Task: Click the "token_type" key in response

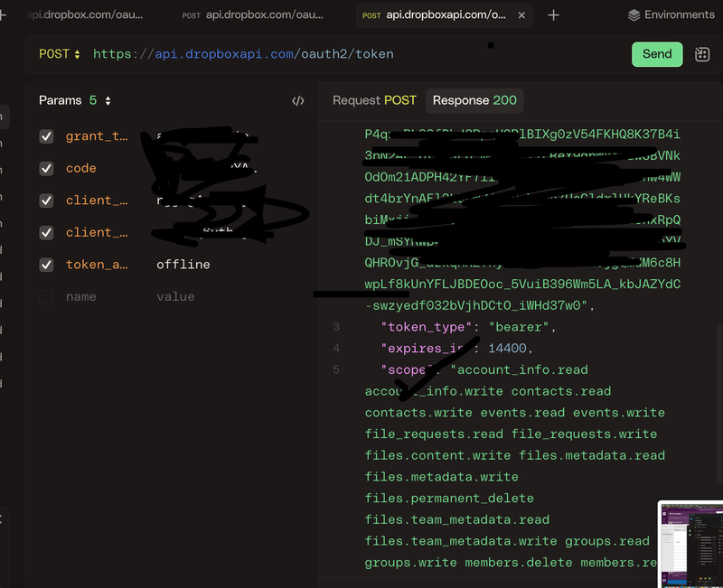Action: (x=426, y=327)
